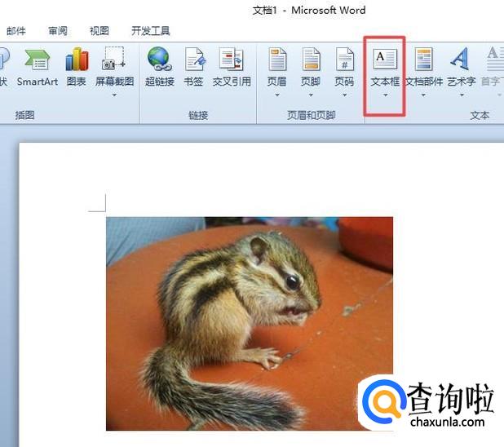
Task: Insert a SmartArt graphic
Action: point(37,67)
